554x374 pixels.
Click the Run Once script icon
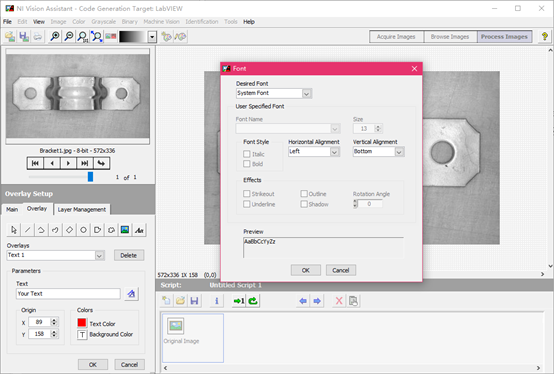[x=239, y=301]
